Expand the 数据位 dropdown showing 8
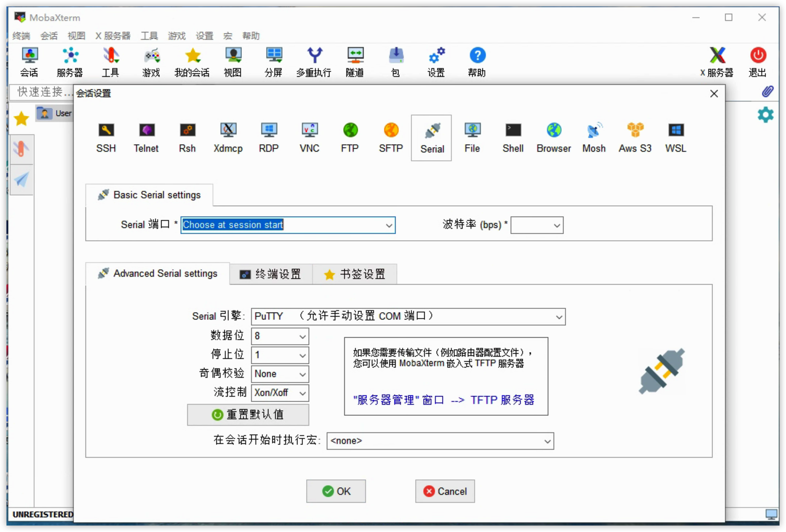 [280, 336]
